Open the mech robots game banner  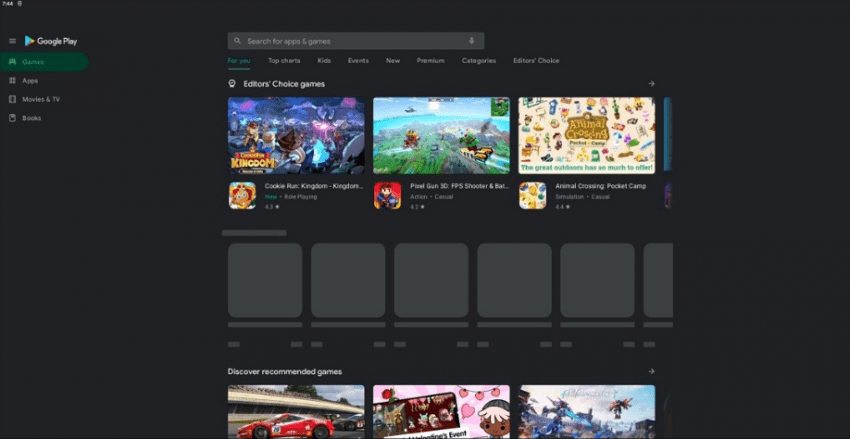(x=587, y=412)
